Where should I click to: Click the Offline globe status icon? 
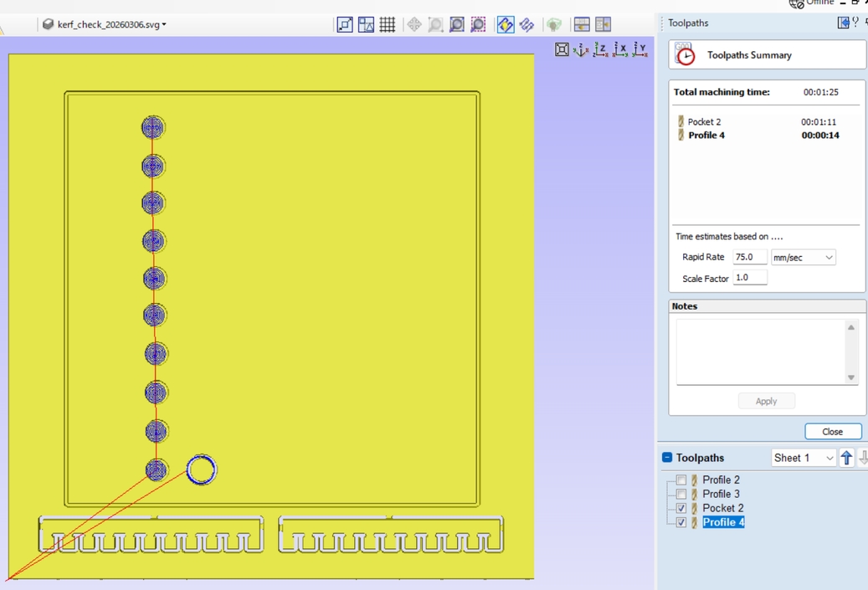point(797,4)
